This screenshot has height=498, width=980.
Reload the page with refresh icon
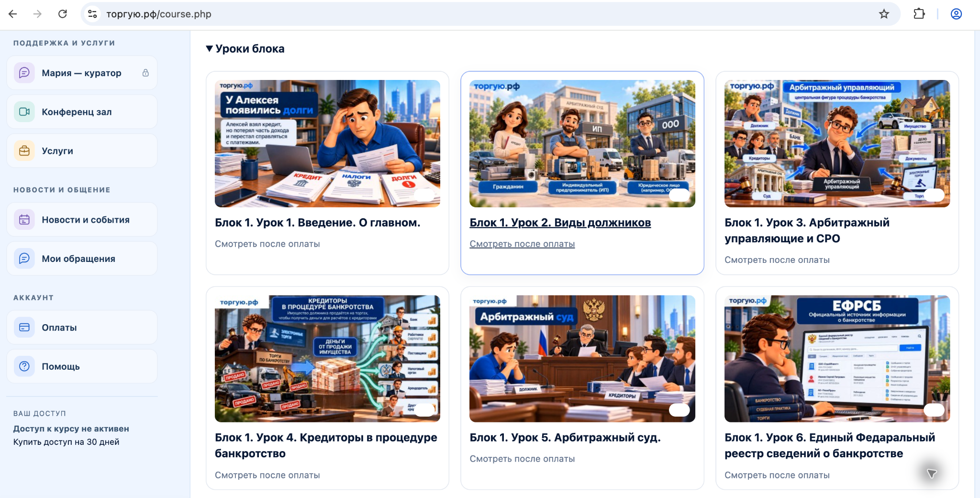63,14
